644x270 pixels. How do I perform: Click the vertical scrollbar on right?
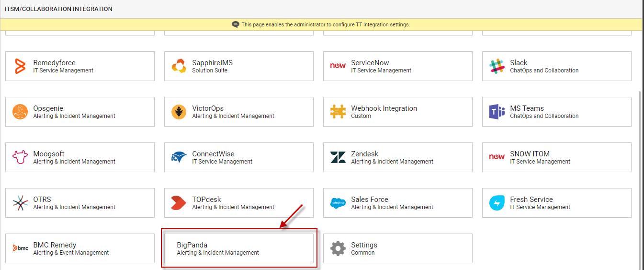pyautogui.click(x=641, y=180)
